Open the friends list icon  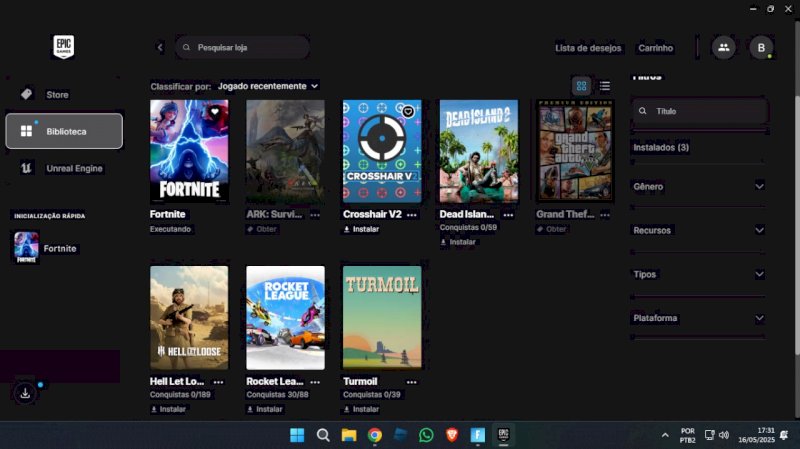723,47
